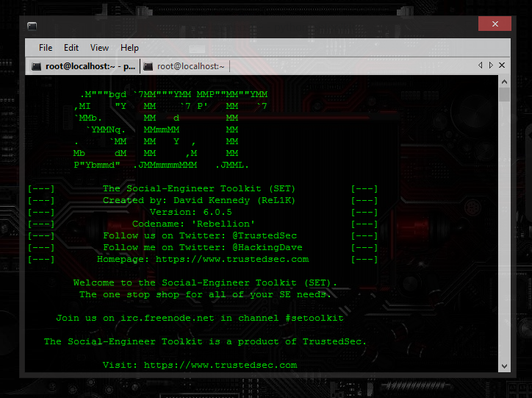Open the Edit menu
Viewport: 532px width, 398px height.
tap(71, 48)
